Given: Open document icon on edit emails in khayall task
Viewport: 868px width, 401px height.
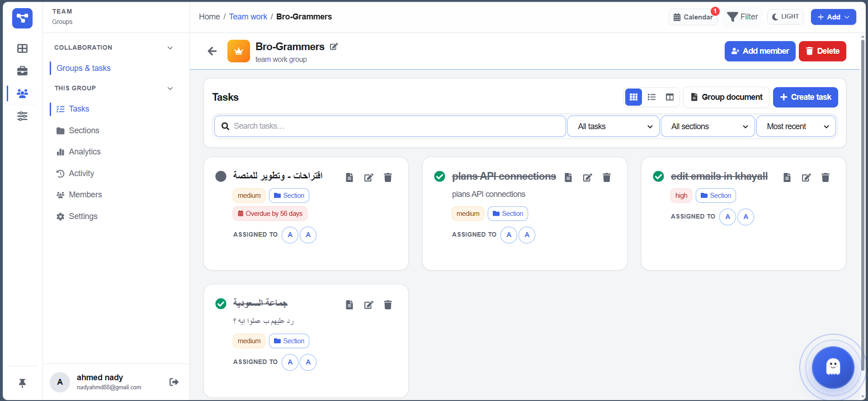Looking at the screenshot, I should pyautogui.click(x=787, y=177).
